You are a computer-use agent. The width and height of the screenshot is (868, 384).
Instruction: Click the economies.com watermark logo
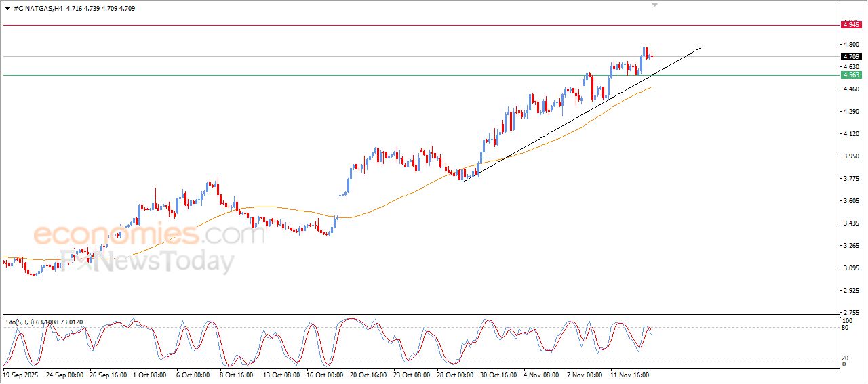(x=149, y=235)
